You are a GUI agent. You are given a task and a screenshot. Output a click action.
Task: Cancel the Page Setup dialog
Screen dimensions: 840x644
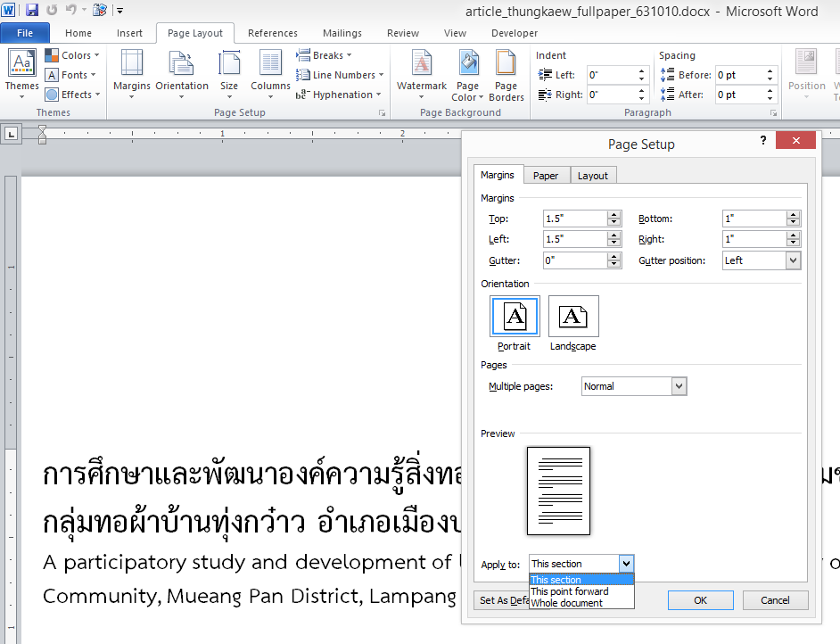(x=775, y=600)
